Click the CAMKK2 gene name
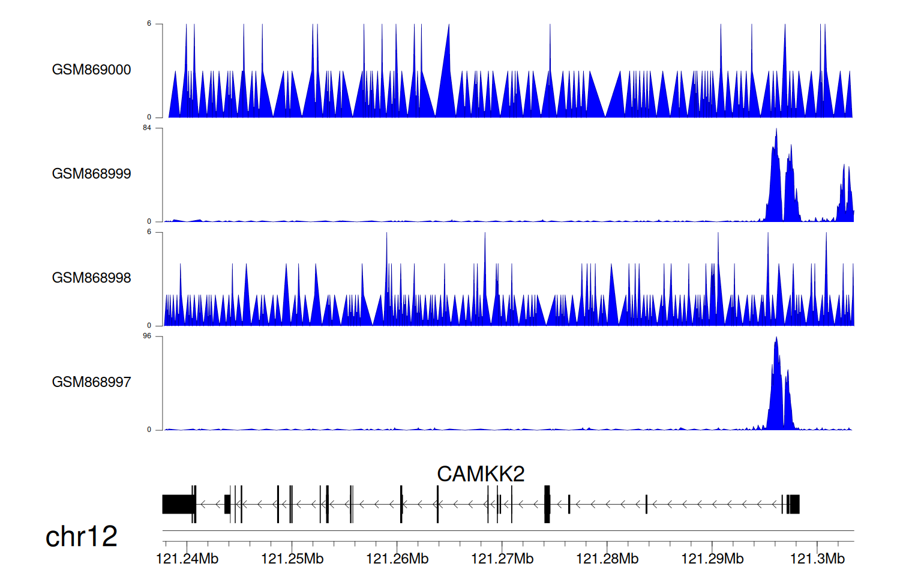The image size is (900, 588). 481,474
